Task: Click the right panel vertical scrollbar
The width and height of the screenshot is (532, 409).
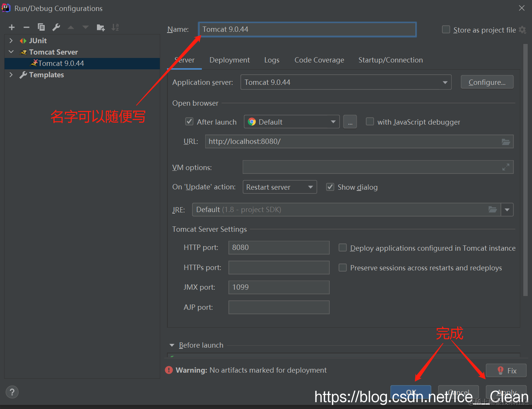Action: (x=525, y=170)
